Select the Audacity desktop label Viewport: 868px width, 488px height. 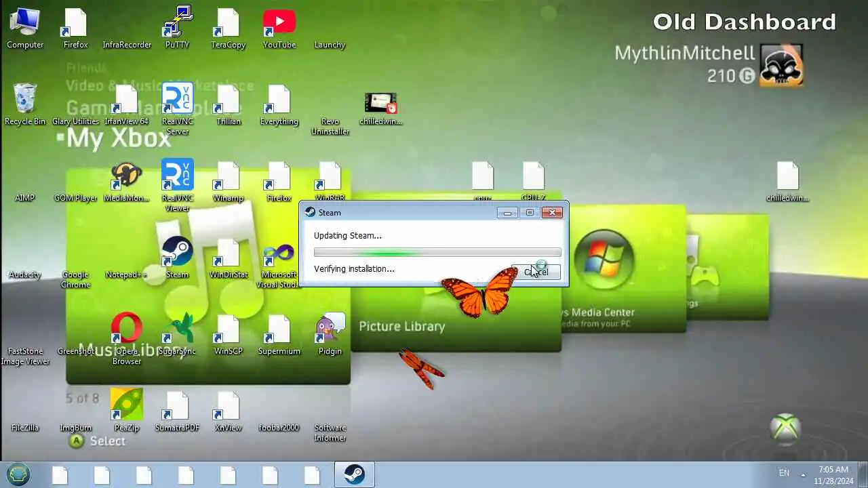click(25, 274)
